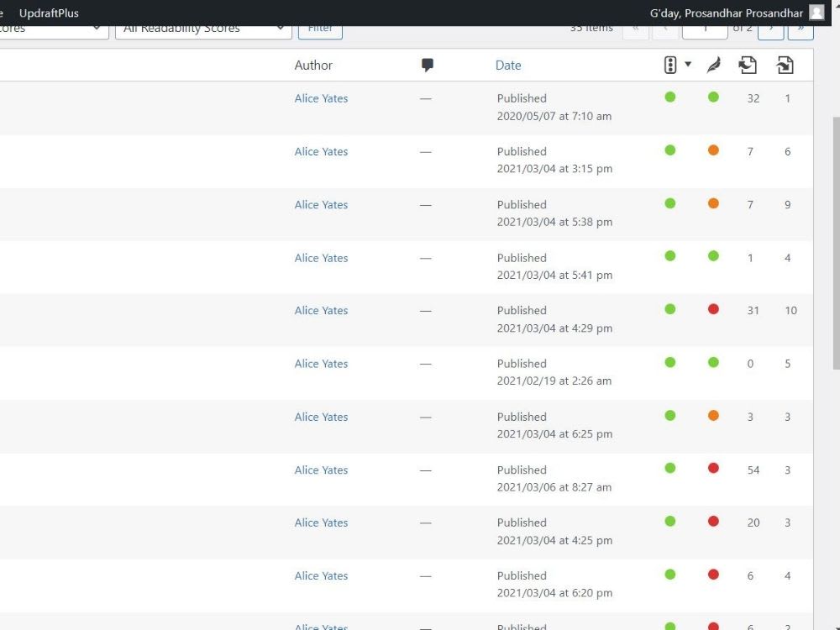Click green SEO dot for 5:38 pm post
Screen dimensions: 840x630
click(670, 203)
